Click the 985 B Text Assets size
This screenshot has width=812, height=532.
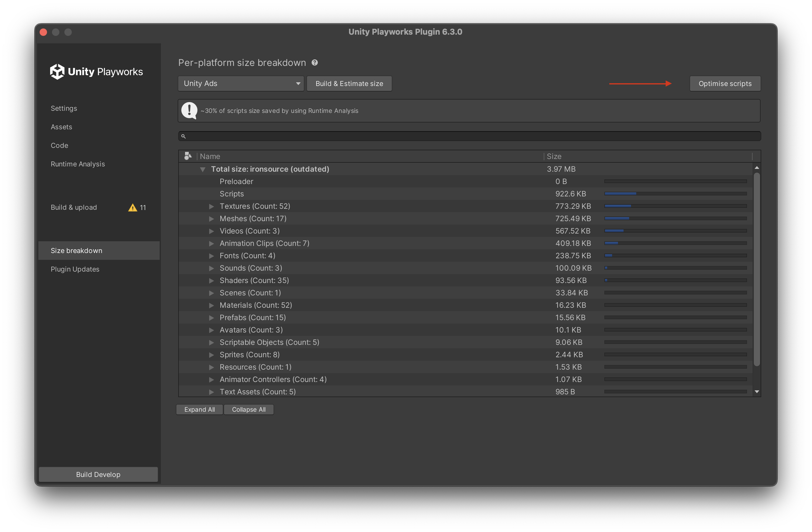point(565,392)
